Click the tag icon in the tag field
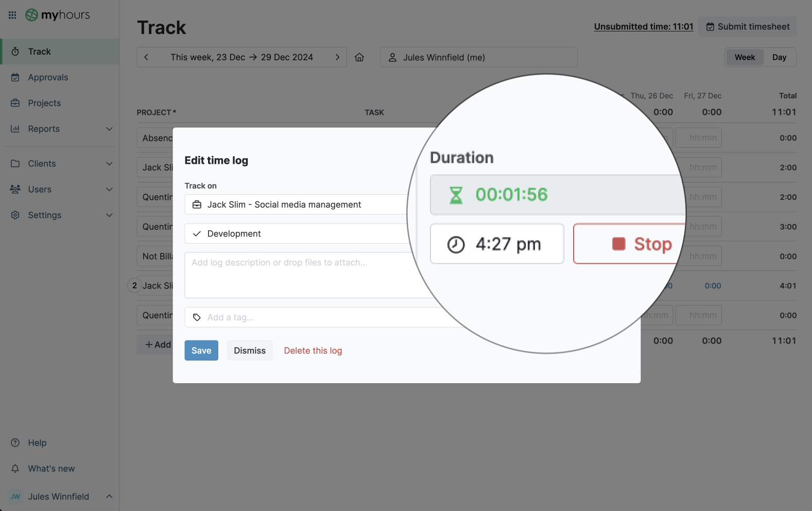Viewport: 812px width, 511px height. [x=197, y=317]
